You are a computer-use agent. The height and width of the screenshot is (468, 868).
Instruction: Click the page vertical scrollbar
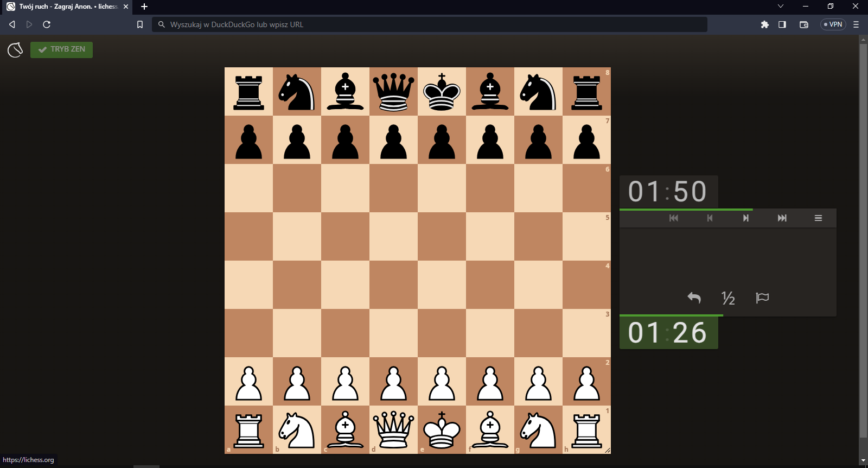[864, 241]
